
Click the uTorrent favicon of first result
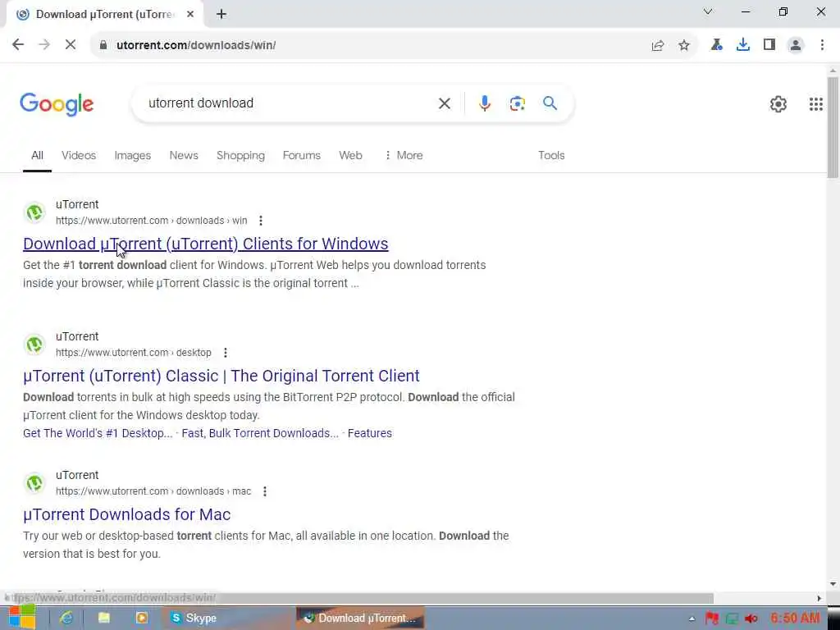tap(34, 212)
